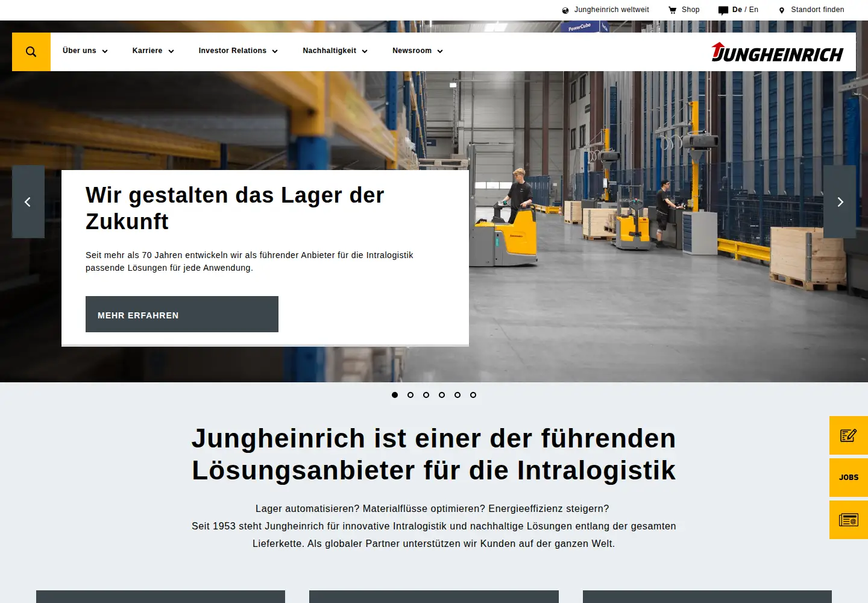
Task: Open the Über uns menu label
Action: point(80,51)
